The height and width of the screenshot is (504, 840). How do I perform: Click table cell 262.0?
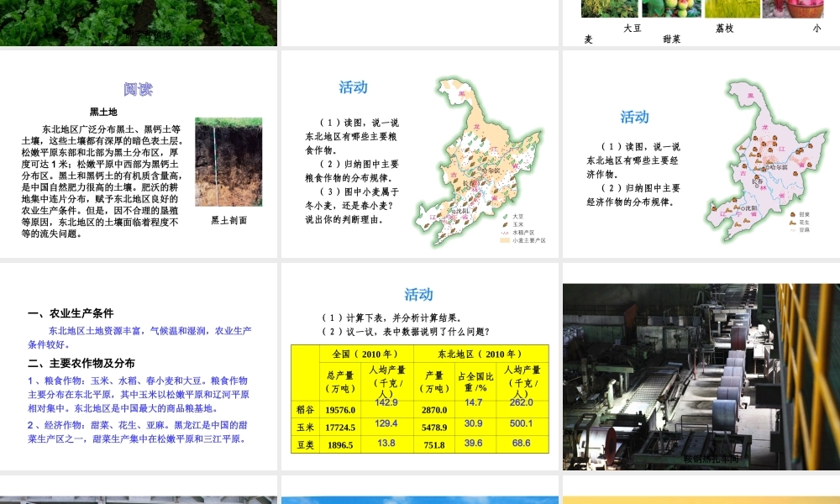click(522, 402)
